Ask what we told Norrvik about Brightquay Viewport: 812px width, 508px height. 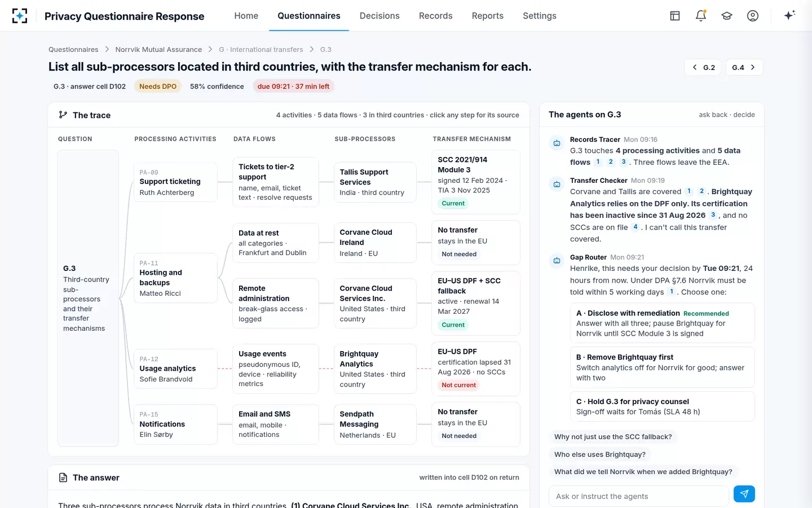click(x=643, y=472)
